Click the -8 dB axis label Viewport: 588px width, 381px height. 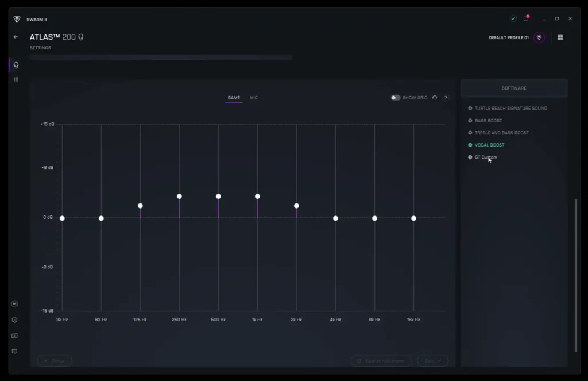pyautogui.click(x=47, y=267)
